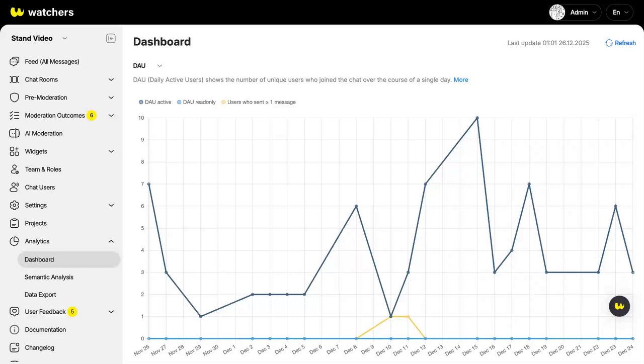Click the AI Moderation sidebar icon
The image size is (644, 364).
[15, 133]
